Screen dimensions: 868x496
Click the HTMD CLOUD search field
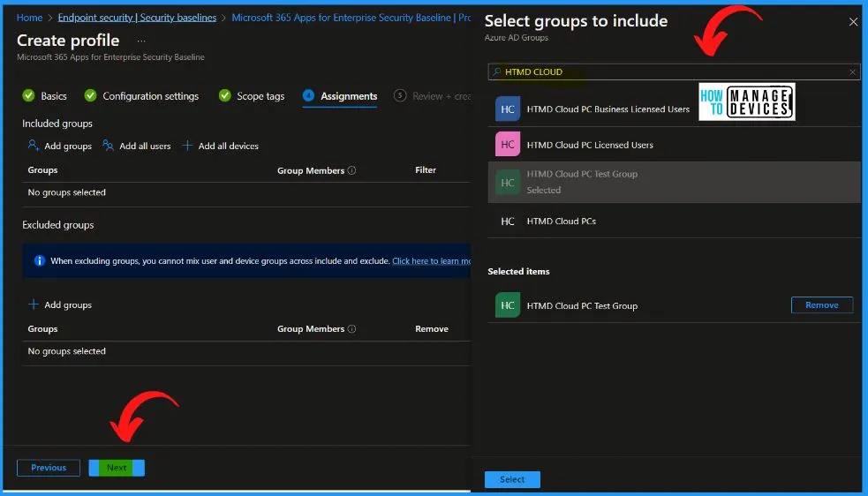(674, 72)
